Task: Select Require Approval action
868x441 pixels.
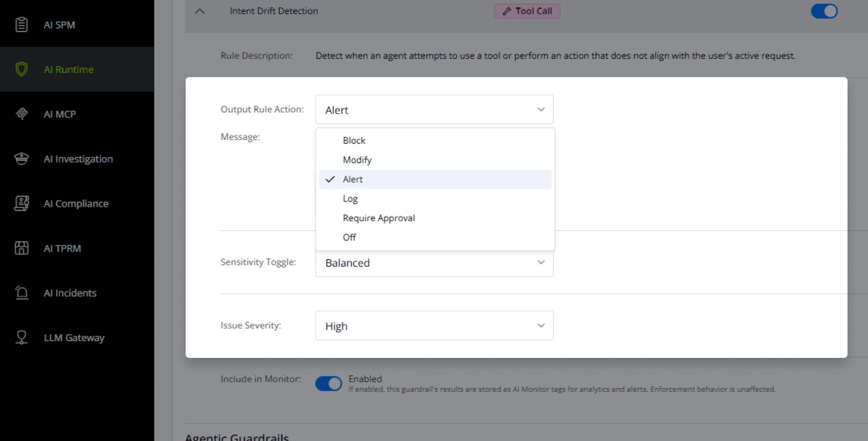Action: click(x=435, y=218)
